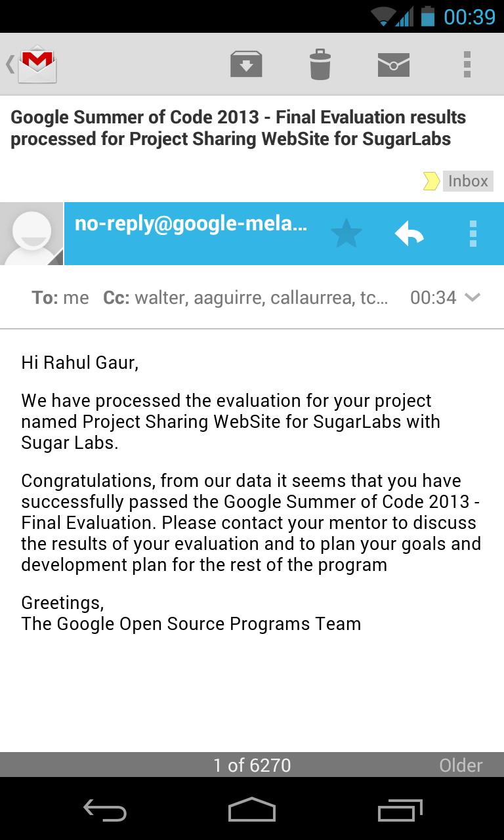Delete the current message
The height and width of the screenshot is (840, 504).
coord(320,64)
